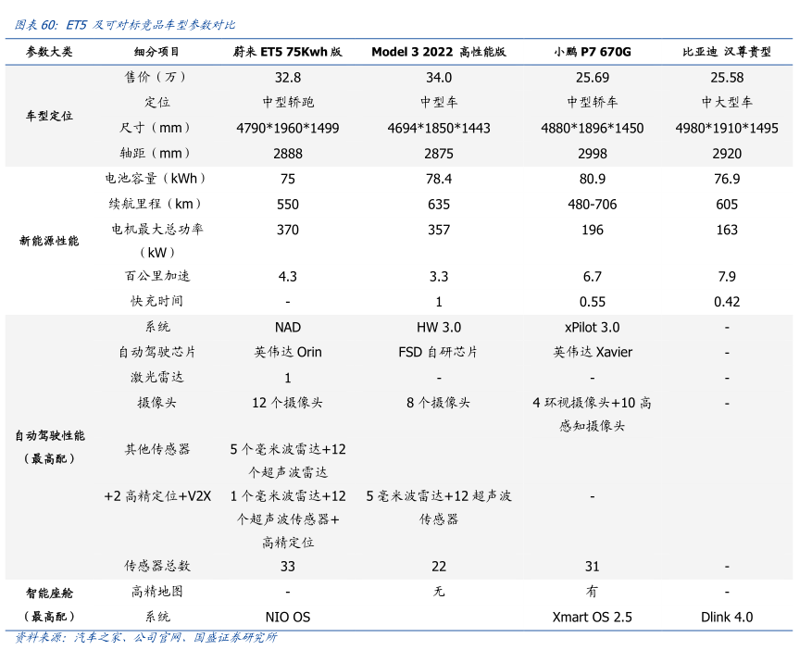The image size is (812, 650).
Task: Select the 4790*1960*1499 dimensions cell
Action: point(287,128)
